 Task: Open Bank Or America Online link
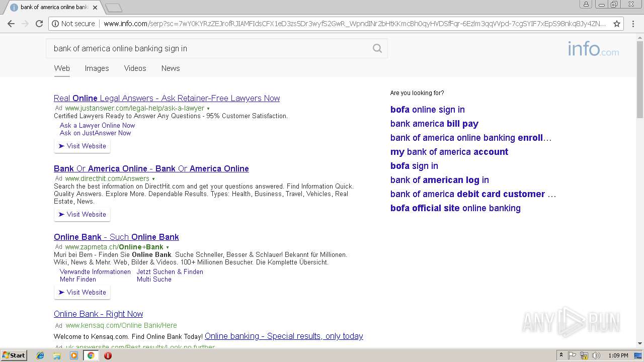point(151,168)
